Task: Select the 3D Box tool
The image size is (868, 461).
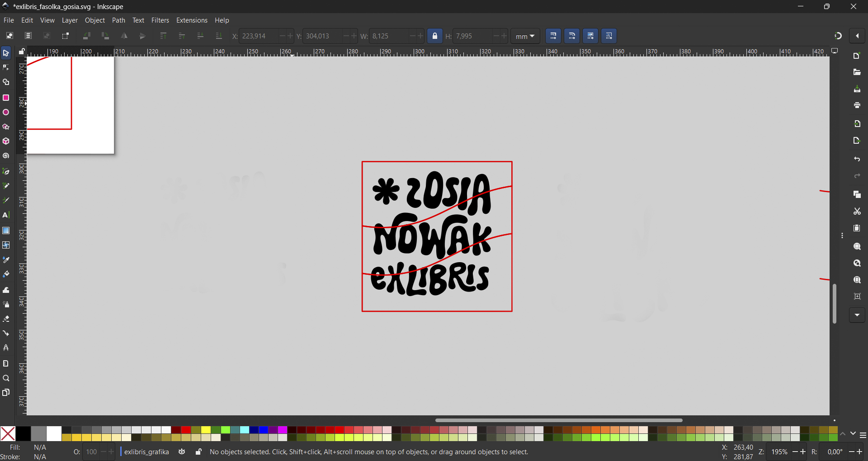Action: coord(6,141)
